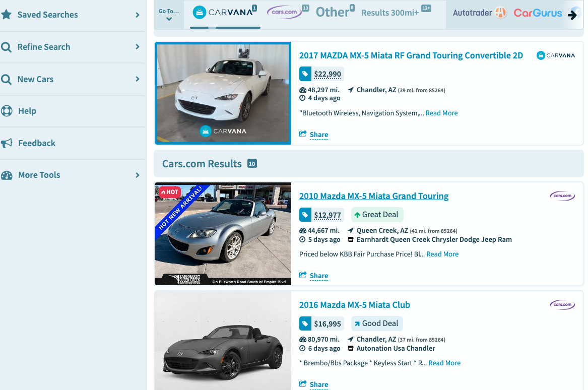
Task: Open the 2010 Mazda MX-5 Miata Grand Touring link
Action: [x=374, y=196]
